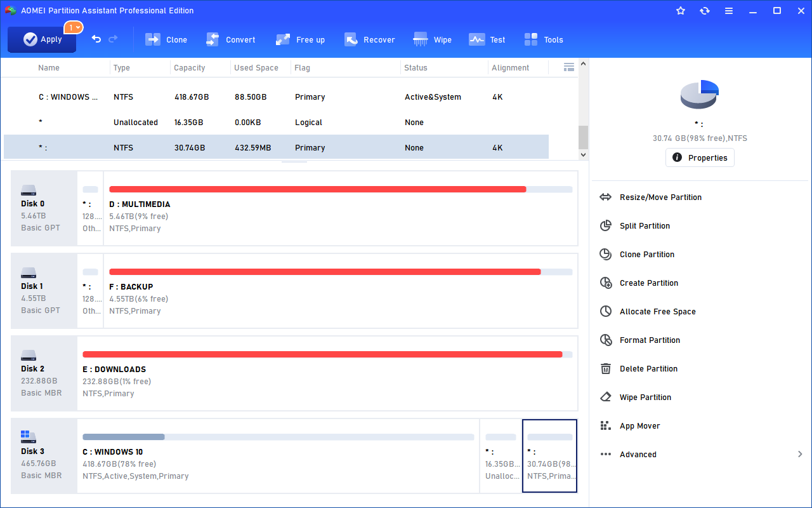
Task: Click the Free up toolbar label
Action: (310, 39)
